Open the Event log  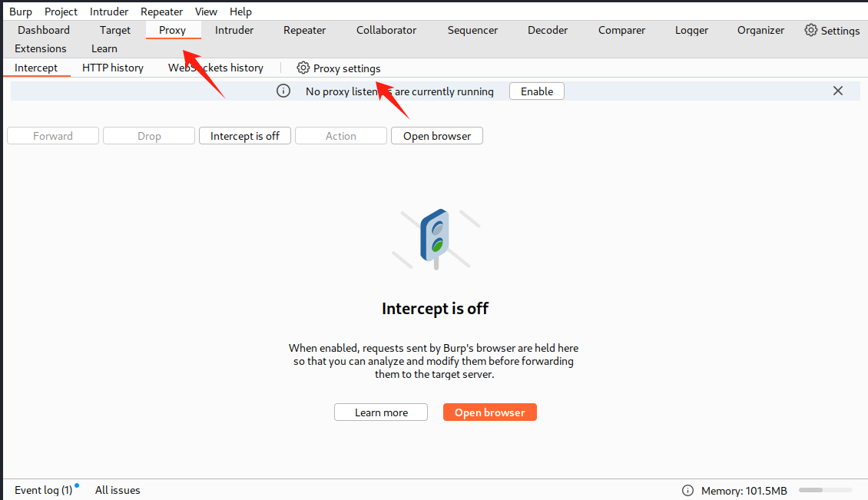(44, 490)
